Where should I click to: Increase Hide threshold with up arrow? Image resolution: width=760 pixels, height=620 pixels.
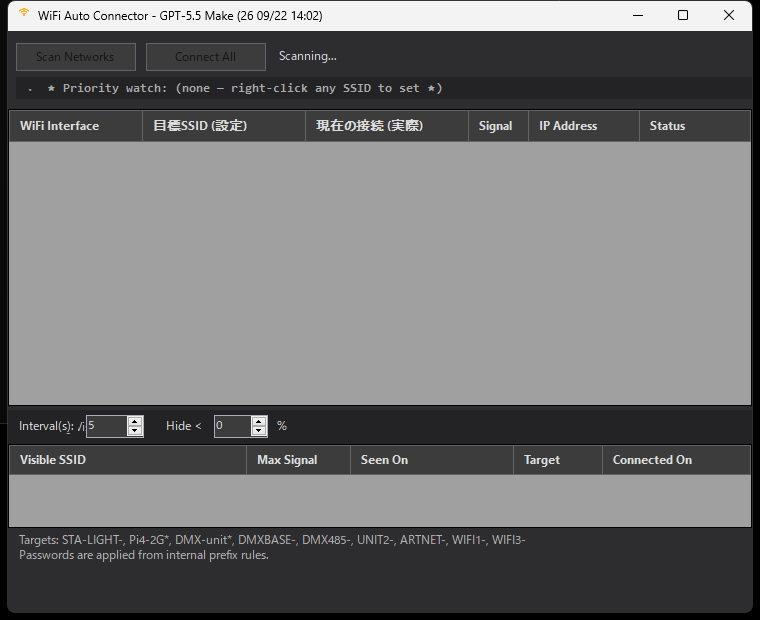coord(259,421)
